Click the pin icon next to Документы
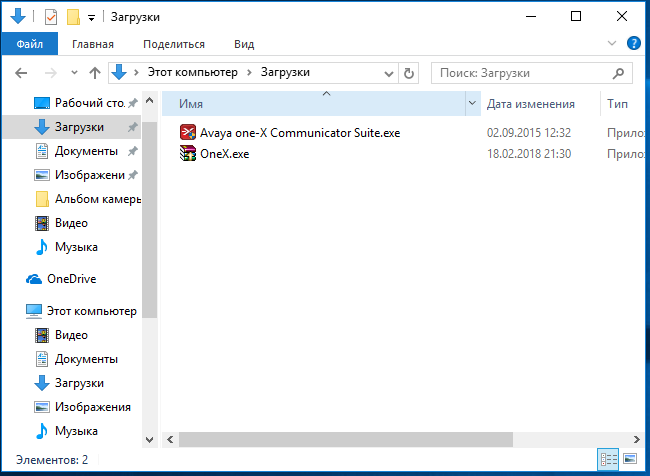 click(x=133, y=151)
